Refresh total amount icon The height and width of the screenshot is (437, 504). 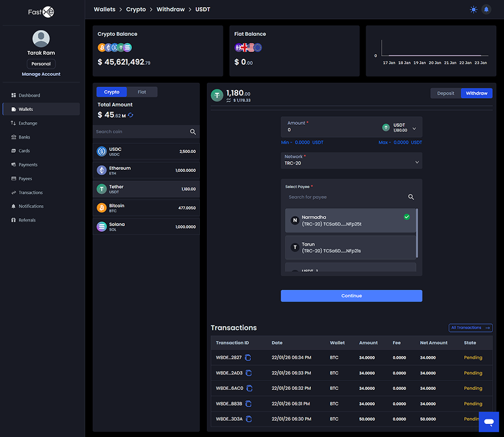coord(131,115)
